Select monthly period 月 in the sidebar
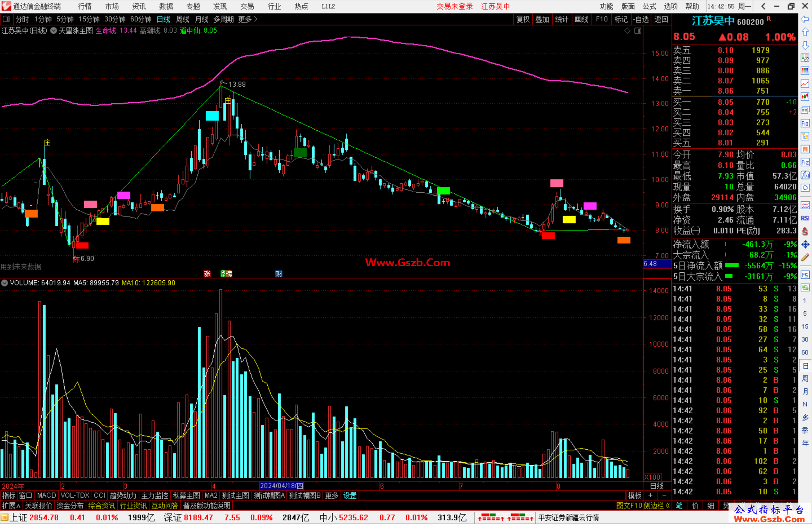Screen dimensions: 812x524 [x=805, y=391]
